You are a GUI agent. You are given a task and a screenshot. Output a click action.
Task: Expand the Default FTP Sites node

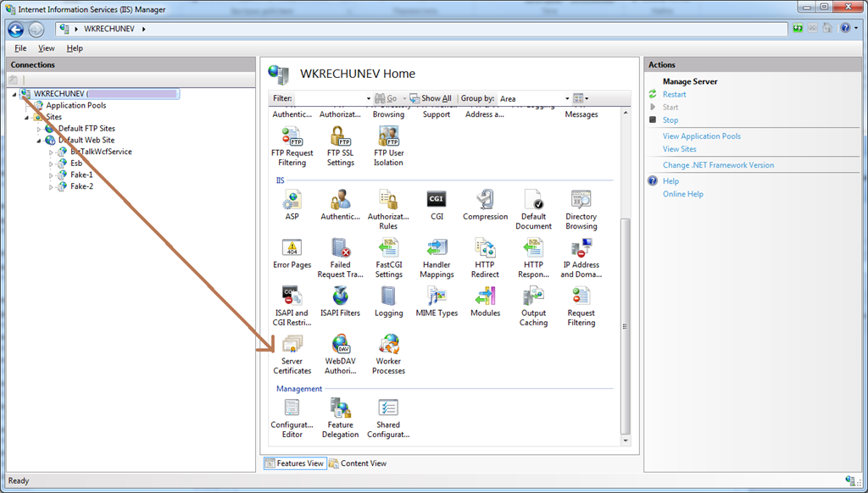pyautogui.click(x=39, y=129)
